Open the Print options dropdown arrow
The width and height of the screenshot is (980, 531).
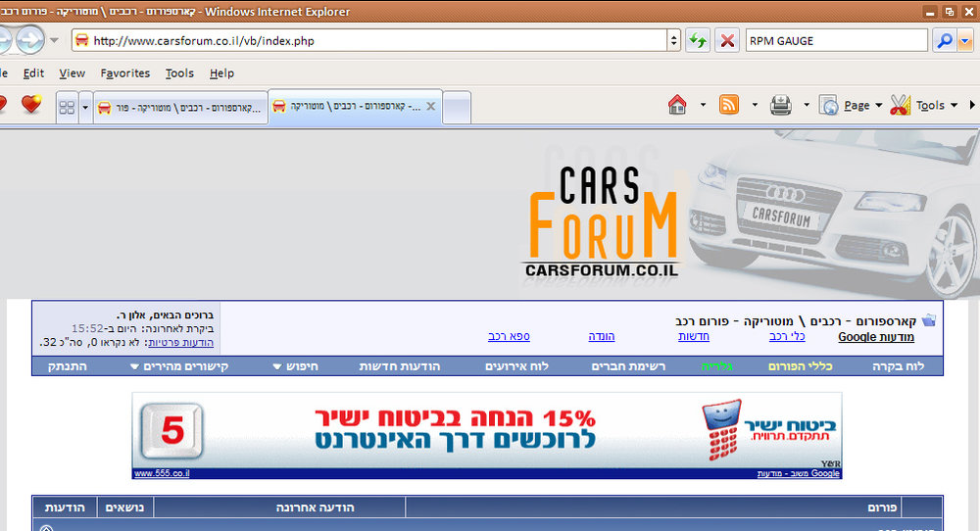click(x=807, y=105)
